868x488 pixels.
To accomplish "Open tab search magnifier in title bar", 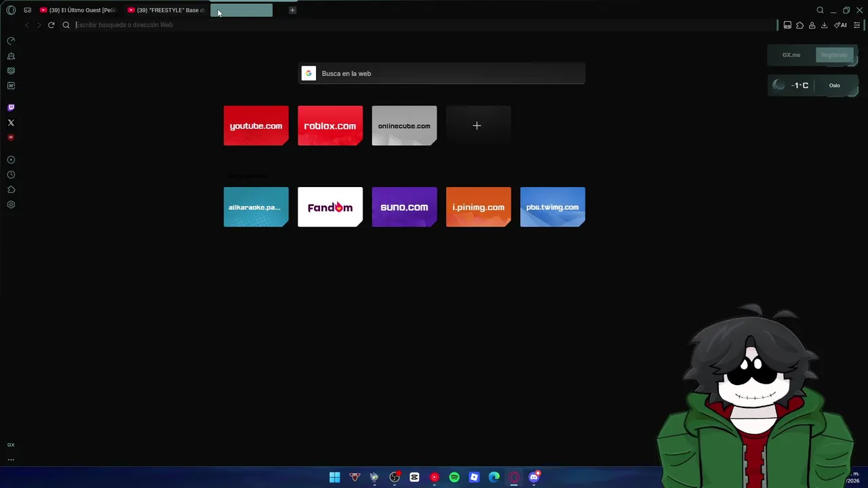I will (x=820, y=10).
